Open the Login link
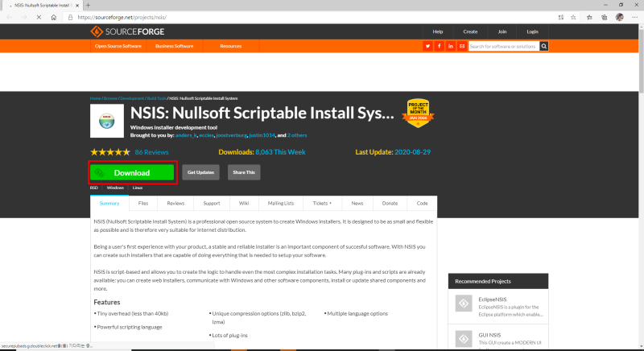644x351 pixels. (x=532, y=31)
